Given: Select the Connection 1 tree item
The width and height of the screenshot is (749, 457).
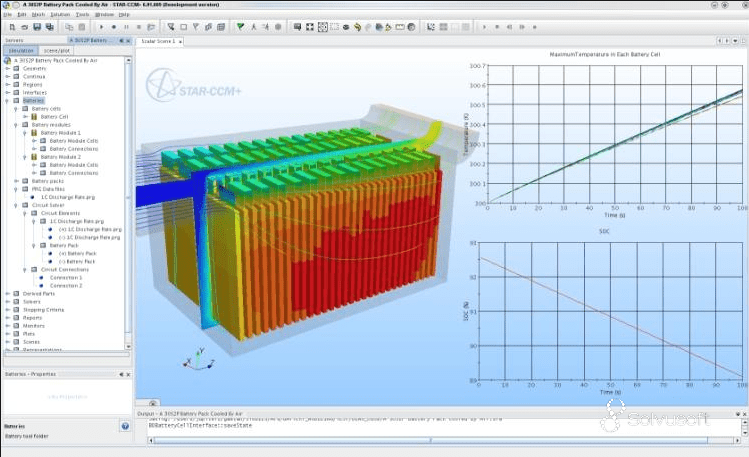Looking at the screenshot, I should [x=66, y=277].
